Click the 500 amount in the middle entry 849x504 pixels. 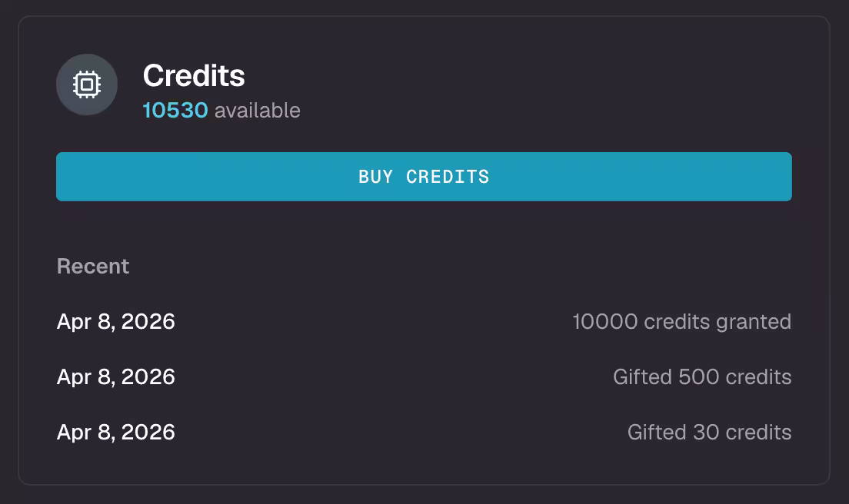coord(695,377)
